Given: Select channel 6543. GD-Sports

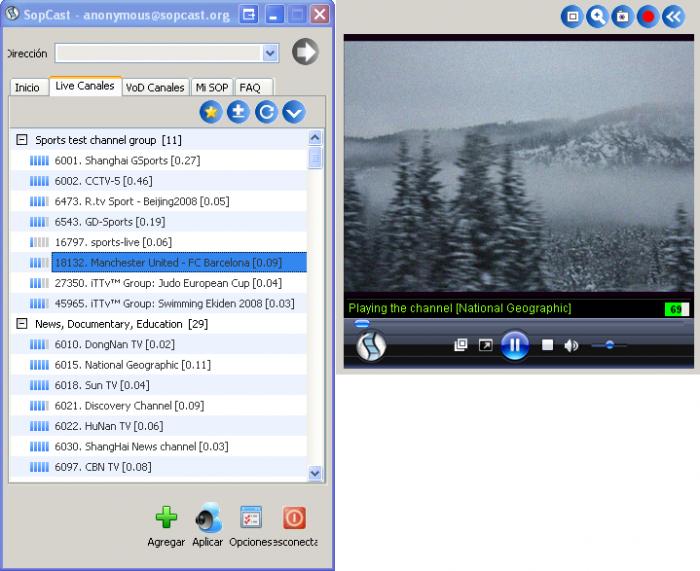Looking at the screenshot, I should 158,222.
